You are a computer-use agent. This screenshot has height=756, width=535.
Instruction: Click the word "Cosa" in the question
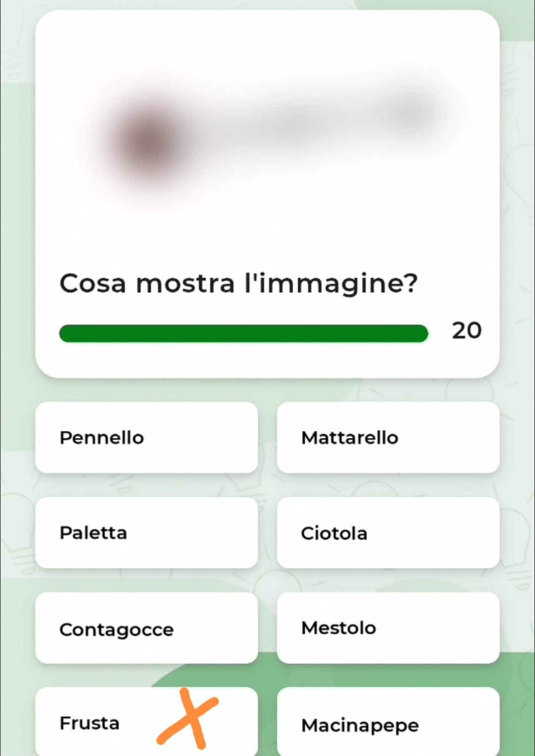pos(93,284)
